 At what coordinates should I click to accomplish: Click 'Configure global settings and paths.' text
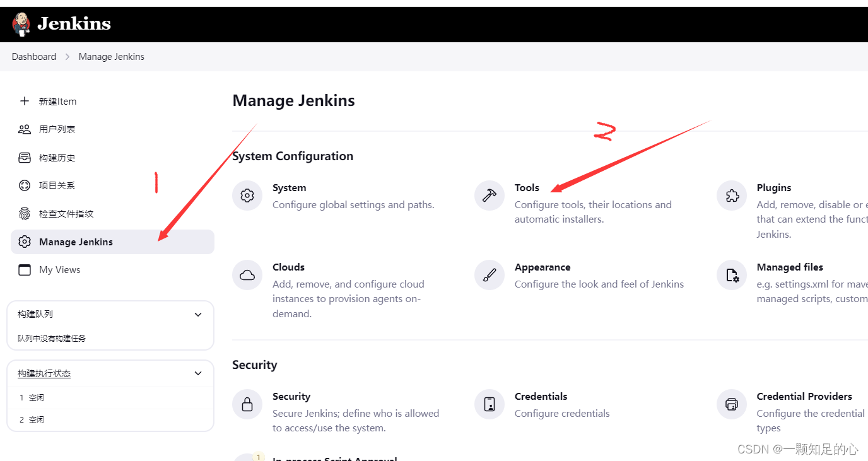pyautogui.click(x=353, y=205)
